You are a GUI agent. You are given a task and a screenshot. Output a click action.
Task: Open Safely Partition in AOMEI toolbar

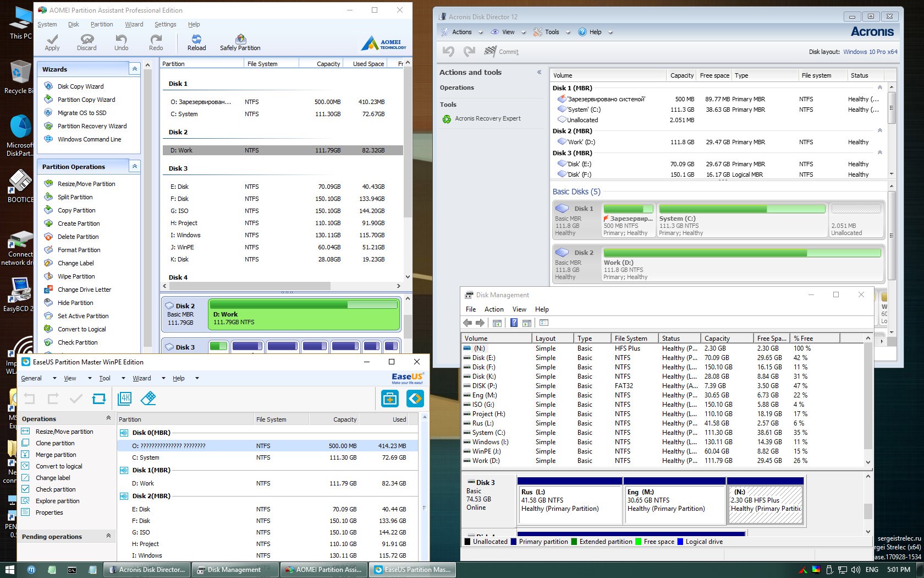(x=240, y=42)
